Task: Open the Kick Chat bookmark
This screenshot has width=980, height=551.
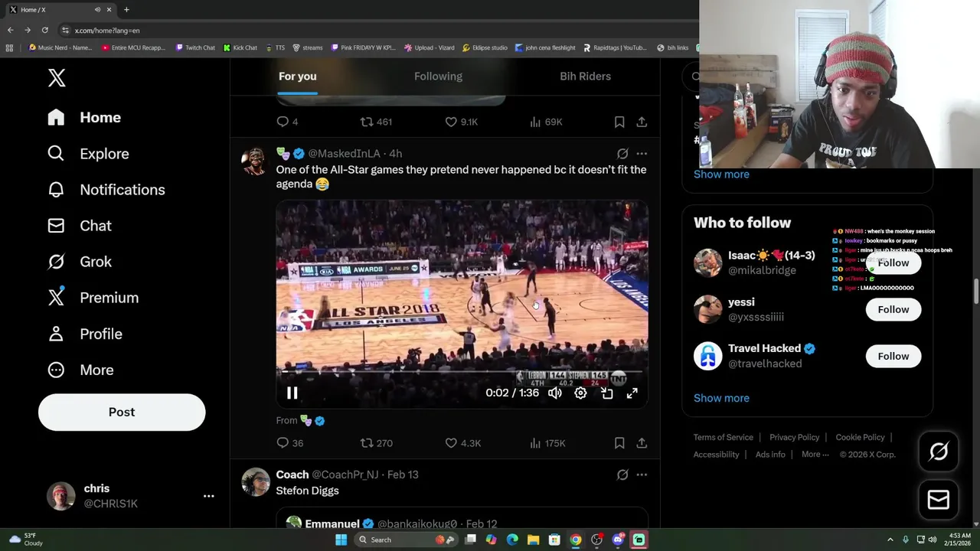Action: (240, 47)
